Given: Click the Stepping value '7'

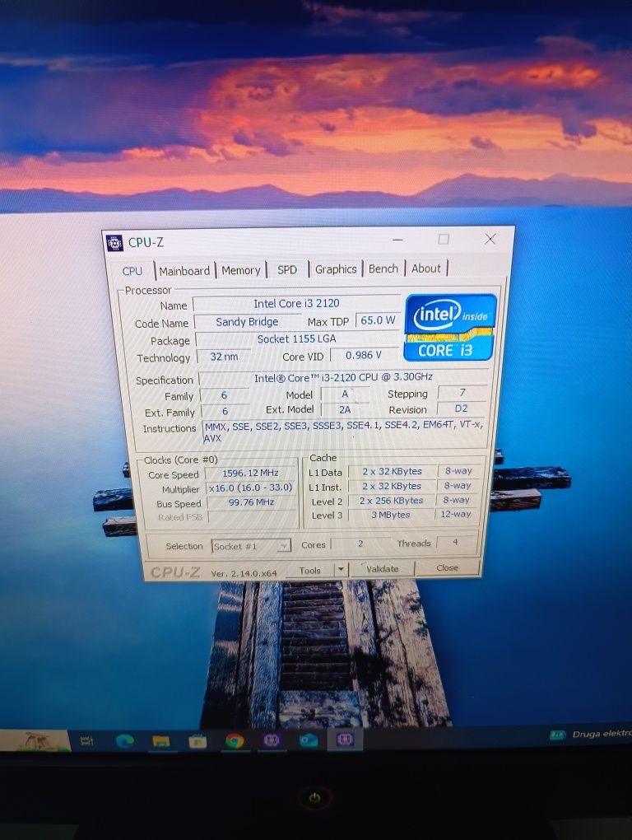Looking at the screenshot, I should coord(462,393).
